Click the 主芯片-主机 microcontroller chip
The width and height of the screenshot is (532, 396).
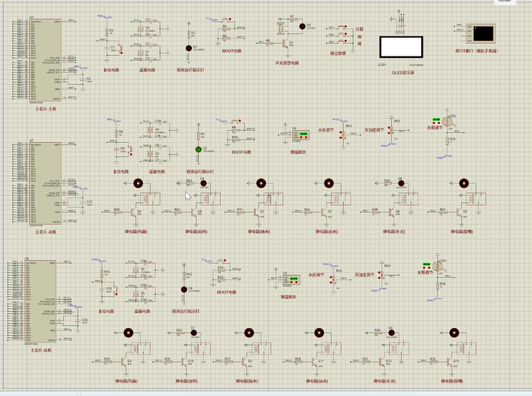pos(46,60)
